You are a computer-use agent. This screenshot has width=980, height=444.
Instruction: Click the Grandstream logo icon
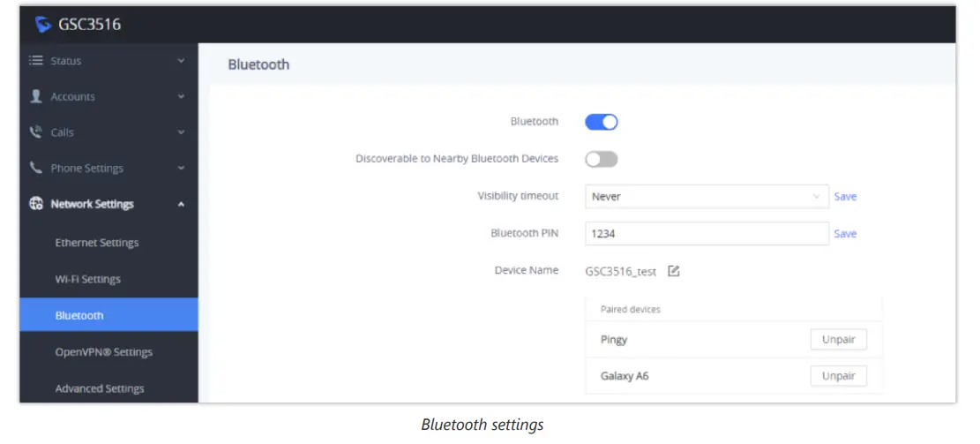(43, 25)
